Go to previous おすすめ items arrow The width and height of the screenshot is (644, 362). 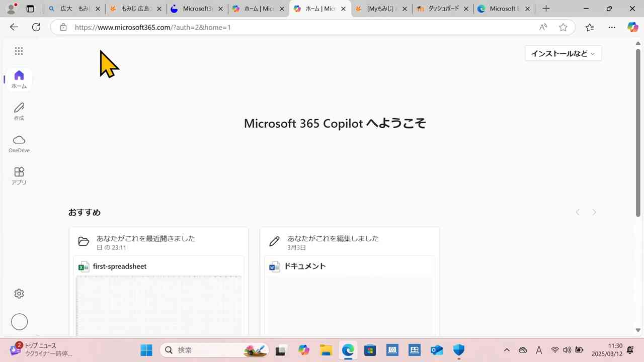click(578, 212)
